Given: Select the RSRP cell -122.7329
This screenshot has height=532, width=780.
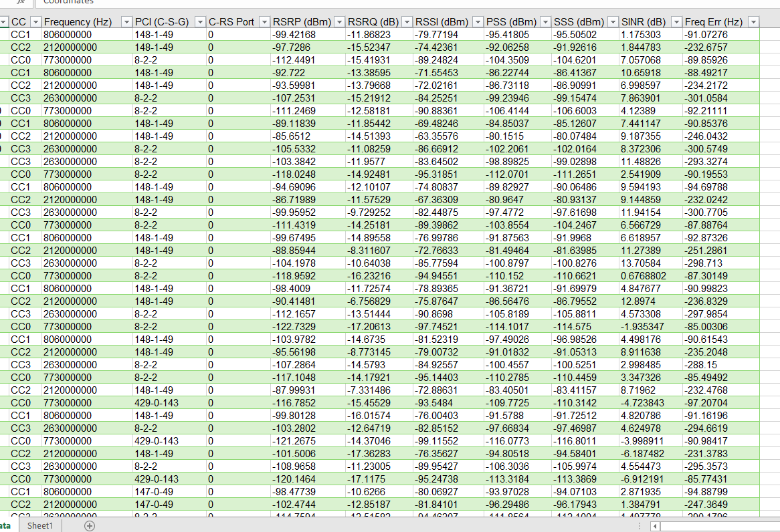Looking at the screenshot, I should (308, 327).
